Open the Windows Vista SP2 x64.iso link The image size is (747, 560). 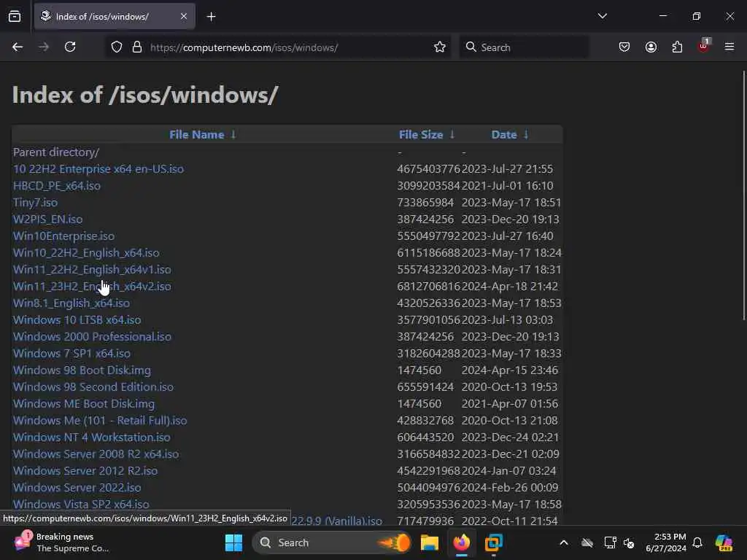81,505
